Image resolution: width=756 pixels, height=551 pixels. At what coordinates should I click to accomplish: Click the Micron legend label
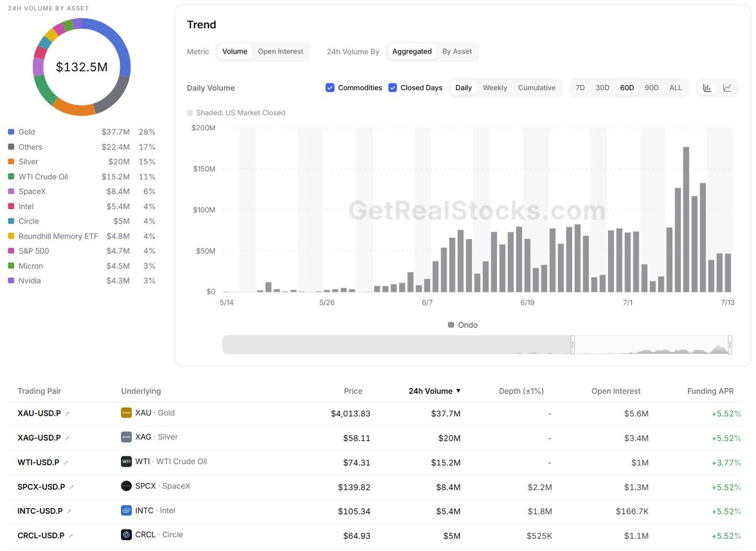(x=30, y=266)
